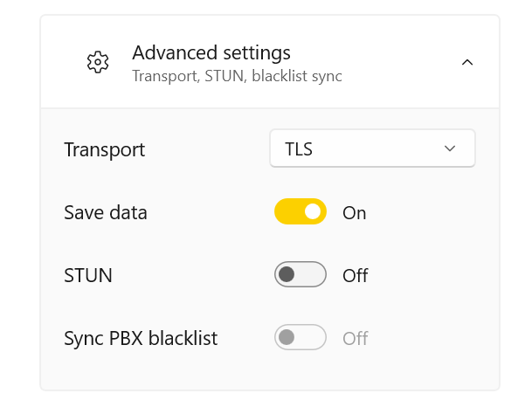Click the TLS value in the Transport box

(299, 149)
